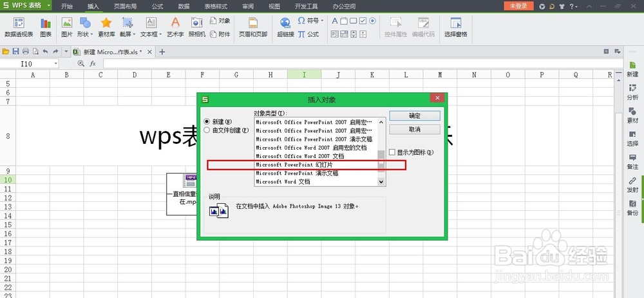
Task: Expand the quick access toolbar dropdown arrow
Action: point(66,52)
